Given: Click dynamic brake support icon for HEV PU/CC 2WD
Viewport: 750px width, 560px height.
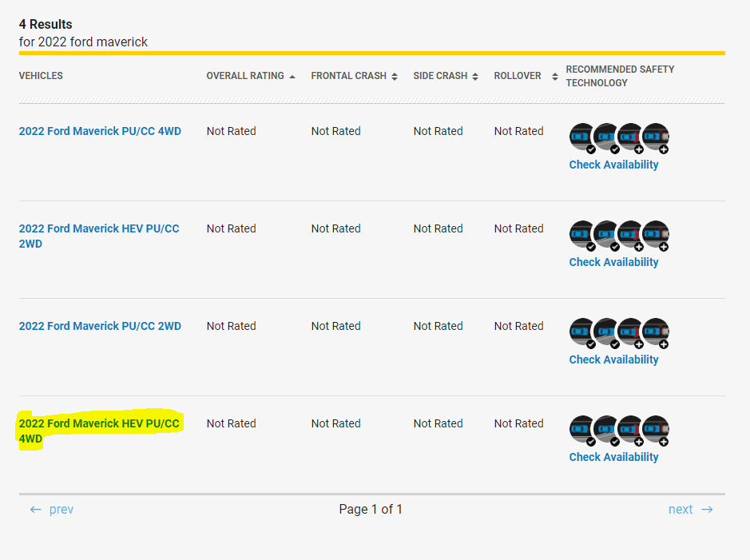Looking at the screenshot, I should click(655, 236).
